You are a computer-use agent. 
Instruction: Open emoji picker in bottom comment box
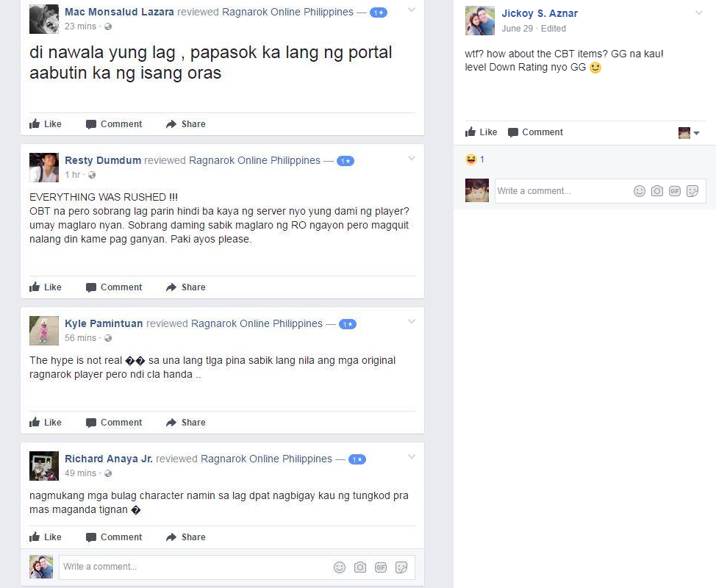pos(340,567)
